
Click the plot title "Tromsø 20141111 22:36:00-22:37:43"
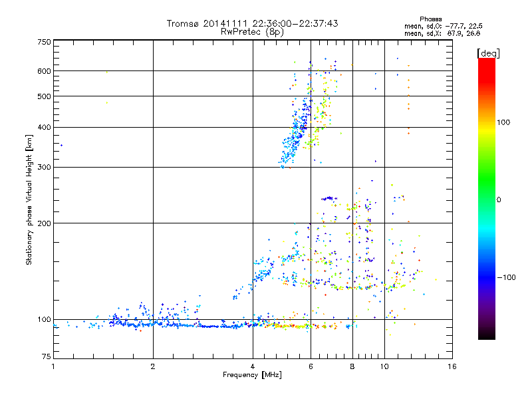pyautogui.click(x=252, y=23)
